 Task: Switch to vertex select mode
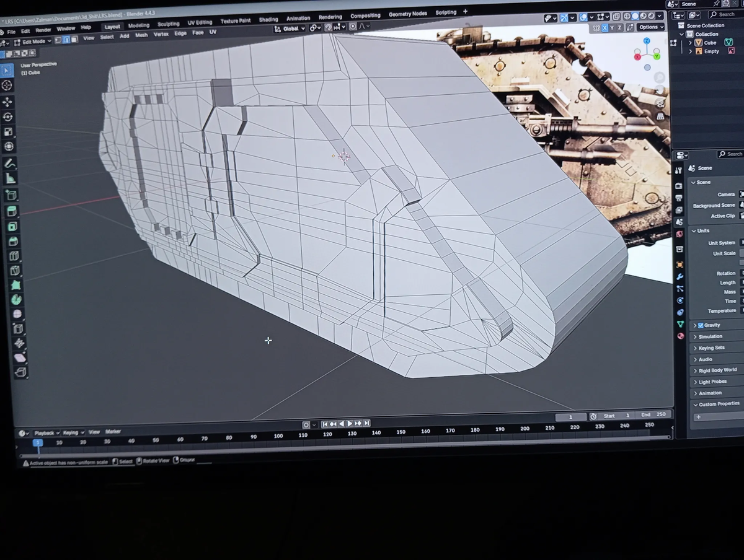(58, 40)
